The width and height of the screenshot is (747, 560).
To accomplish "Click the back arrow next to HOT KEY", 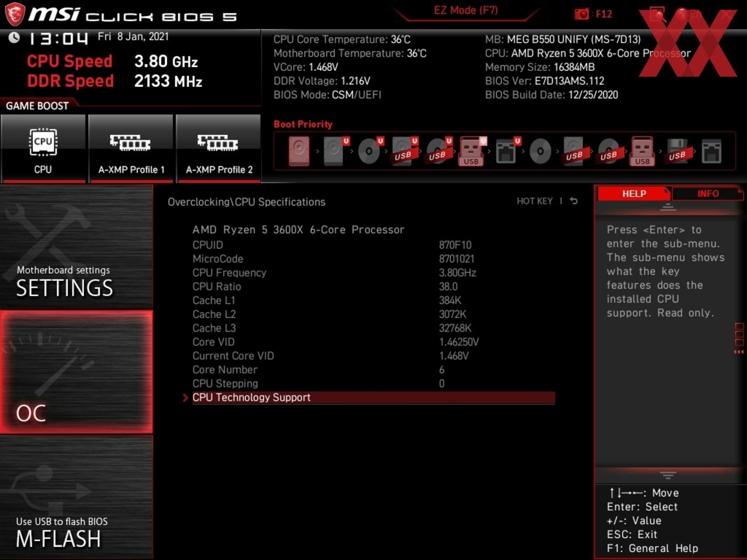I will [574, 201].
